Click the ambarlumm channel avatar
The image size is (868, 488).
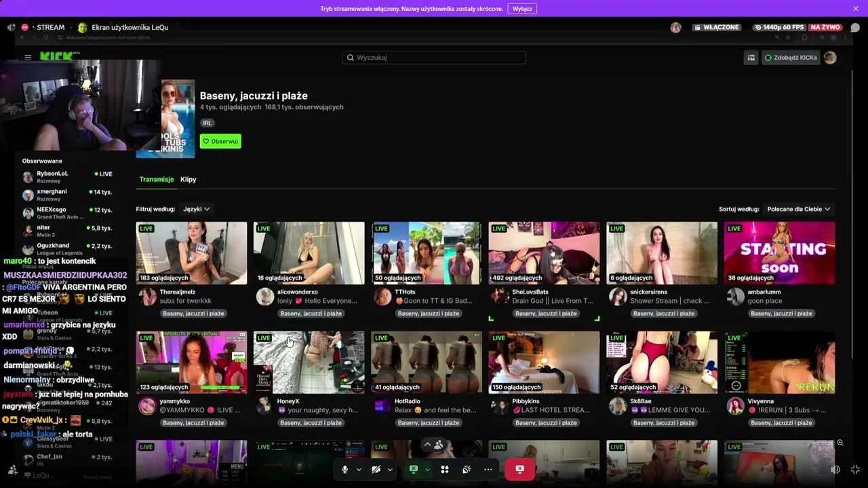click(735, 297)
